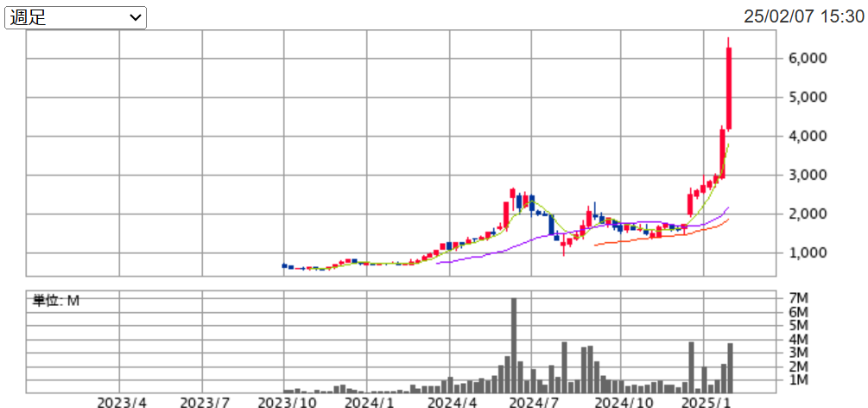Click the tallest 7M volume bar
The height and width of the screenshot is (408, 868).
tap(514, 346)
